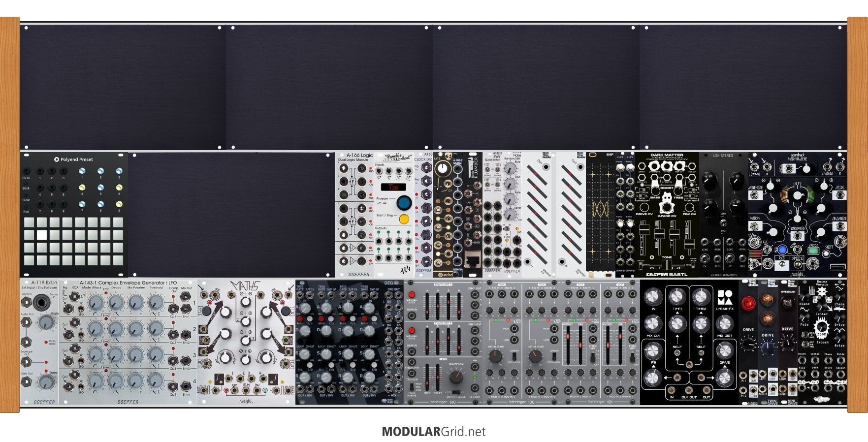Push the Rec button on Polyend Preset
The height and width of the screenshot is (442, 868).
point(26,207)
